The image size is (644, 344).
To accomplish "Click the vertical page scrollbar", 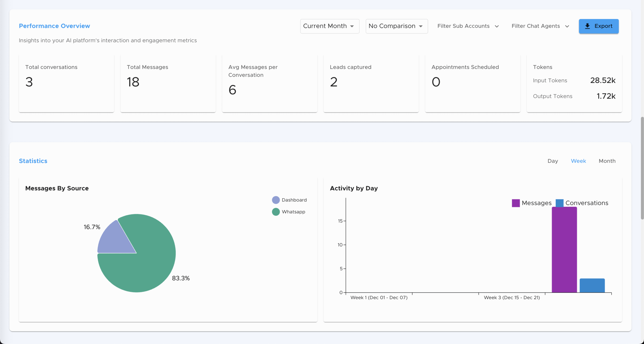I will 642,168.
